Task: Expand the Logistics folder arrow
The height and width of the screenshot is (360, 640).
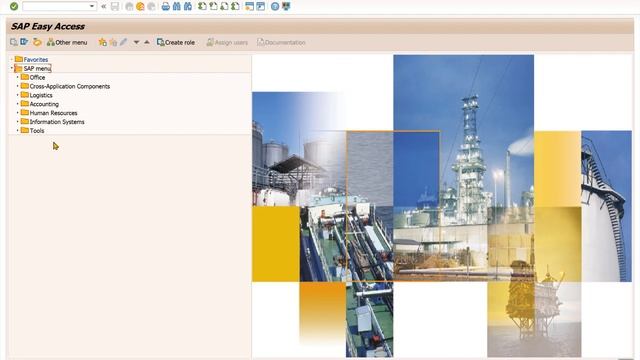Action: click(x=18, y=95)
